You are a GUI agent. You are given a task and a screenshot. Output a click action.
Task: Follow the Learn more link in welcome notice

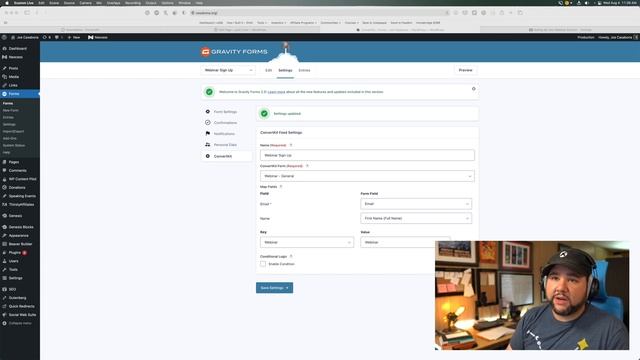[x=276, y=92]
